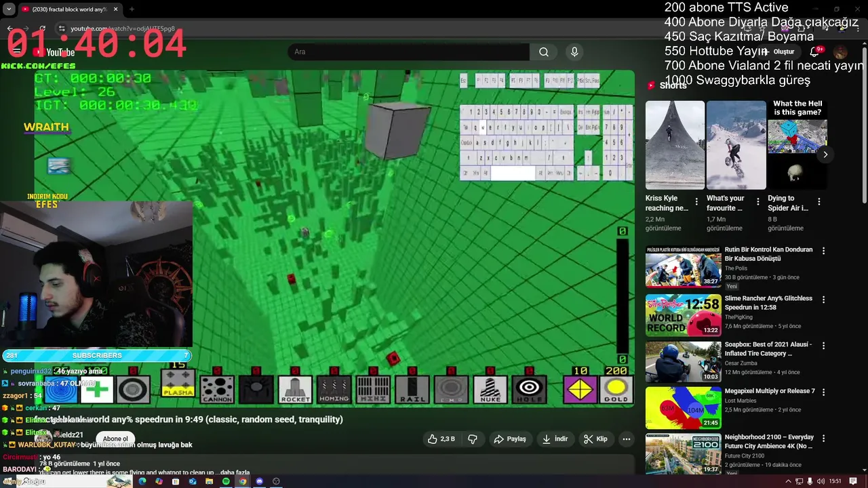
Task: Open the tab search dropdown in Chrome
Action: pos(9,9)
